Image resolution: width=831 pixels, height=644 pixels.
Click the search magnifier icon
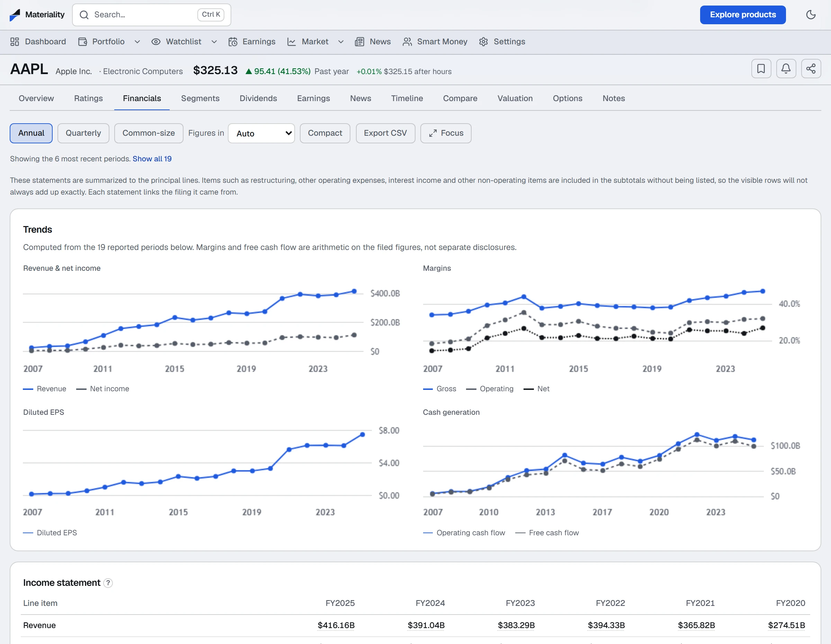tap(84, 15)
